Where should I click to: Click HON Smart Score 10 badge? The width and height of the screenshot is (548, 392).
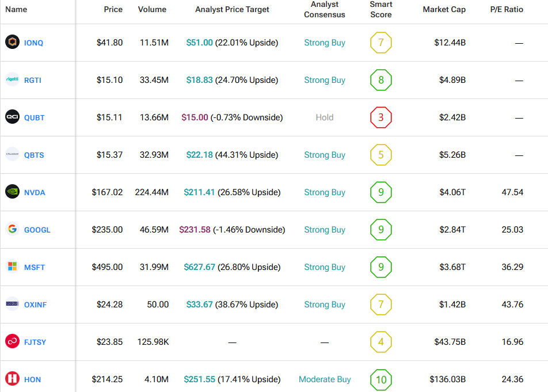tap(381, 379)
